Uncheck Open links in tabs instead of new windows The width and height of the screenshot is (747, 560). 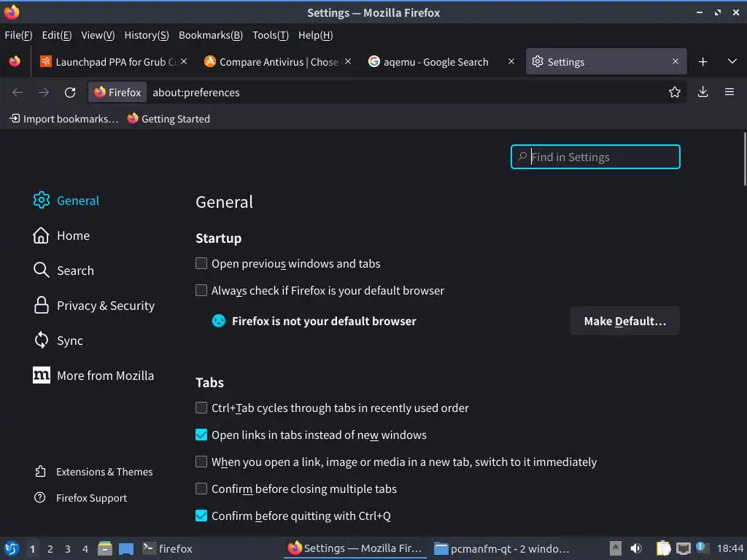pos(201,435)
